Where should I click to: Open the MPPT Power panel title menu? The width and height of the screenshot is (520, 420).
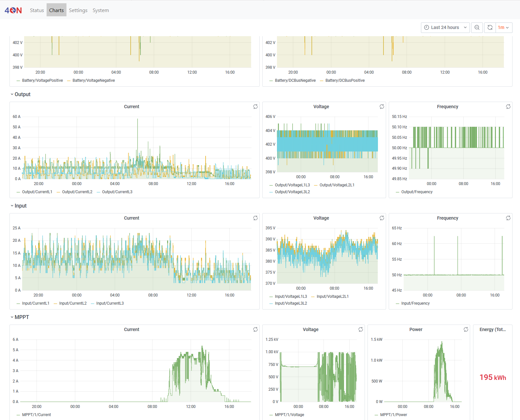(416, 329)
